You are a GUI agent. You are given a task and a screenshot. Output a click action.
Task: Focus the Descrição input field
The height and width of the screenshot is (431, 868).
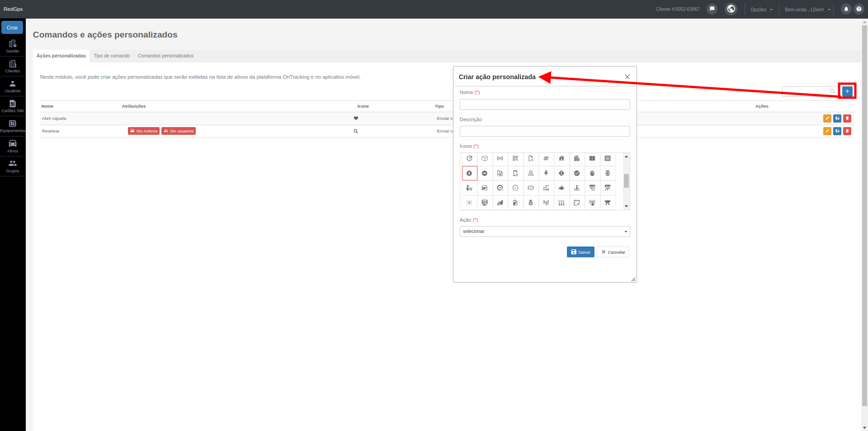point(545,131)
